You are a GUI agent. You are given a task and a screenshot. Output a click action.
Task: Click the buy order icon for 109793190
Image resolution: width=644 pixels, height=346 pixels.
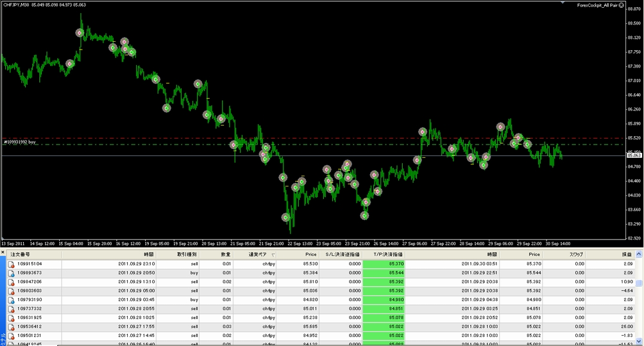pyautogui.click(x=11, y=300)
